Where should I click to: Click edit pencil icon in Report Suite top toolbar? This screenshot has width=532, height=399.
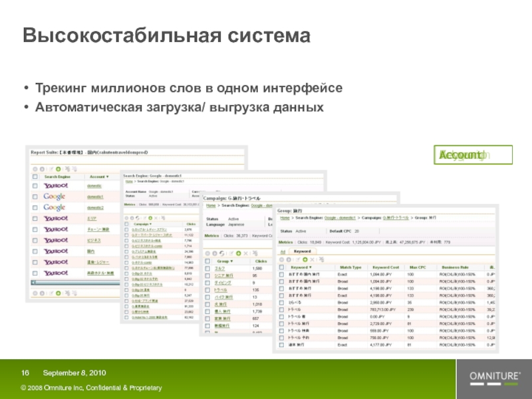pyautogui.click(x=51, y=169)
